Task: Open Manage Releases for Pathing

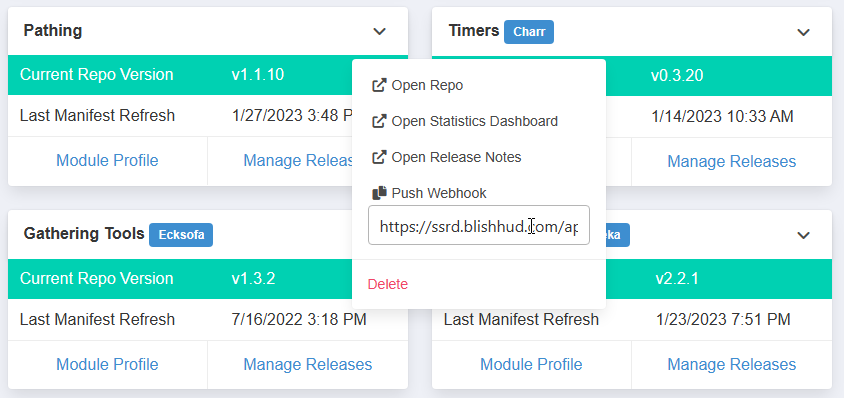Action: 298,160
